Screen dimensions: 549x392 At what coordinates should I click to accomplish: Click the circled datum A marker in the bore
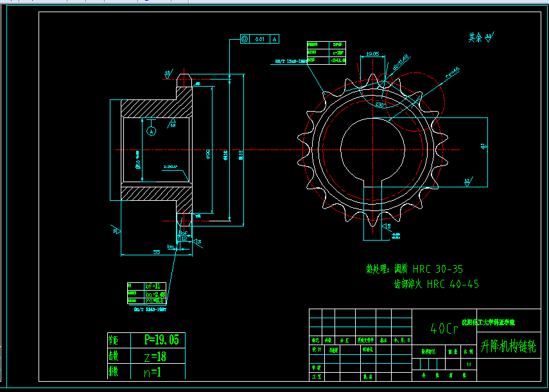pos(152,132)
